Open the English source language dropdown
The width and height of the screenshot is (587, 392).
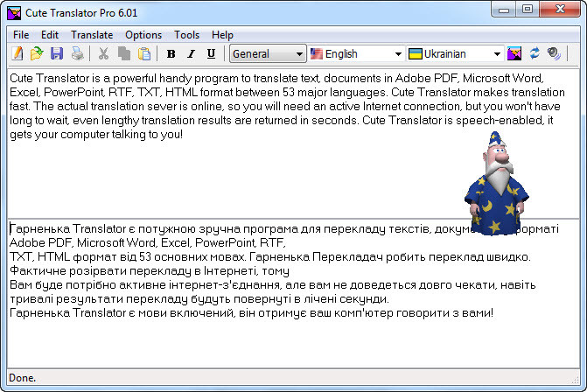point(356,54)
